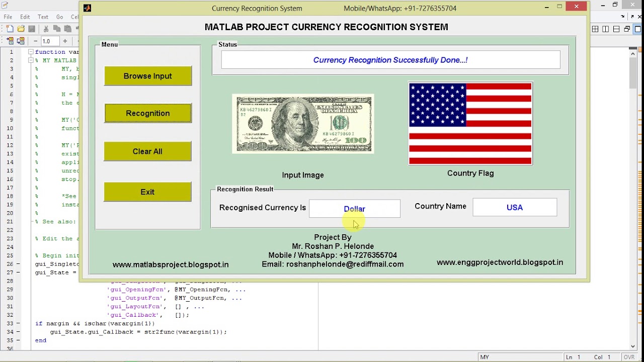Screen dimensions: 644x362
Task: Click the minus decrement button beside 1.0
Action: [x=35, y=41]
